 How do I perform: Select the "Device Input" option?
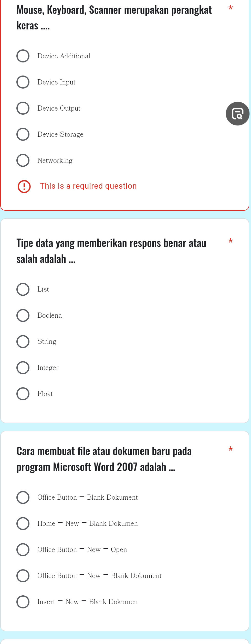point(23,82)
